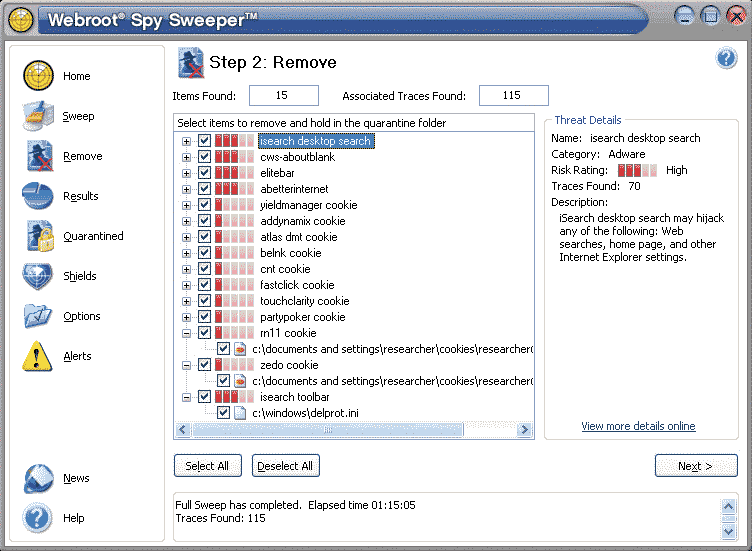Open Alerts section label

pyautogui.click(x=77, y=356)
